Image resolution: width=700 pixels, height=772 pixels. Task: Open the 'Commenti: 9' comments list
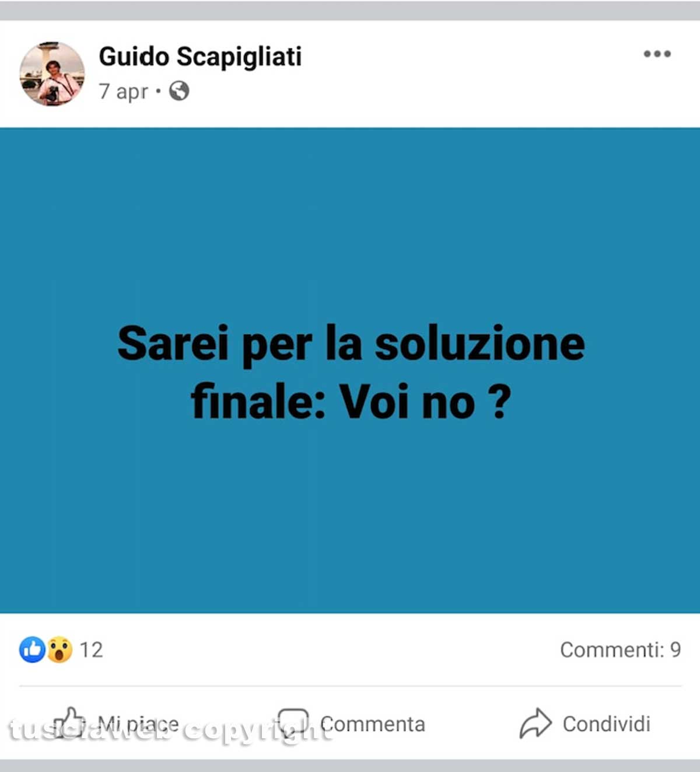[x=620, y=649]
